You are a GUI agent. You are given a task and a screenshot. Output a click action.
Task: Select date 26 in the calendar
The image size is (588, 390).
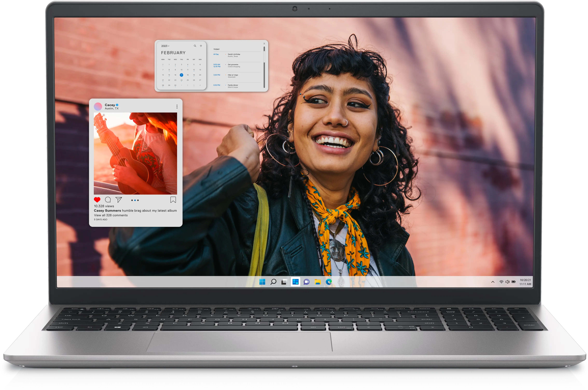194,80
